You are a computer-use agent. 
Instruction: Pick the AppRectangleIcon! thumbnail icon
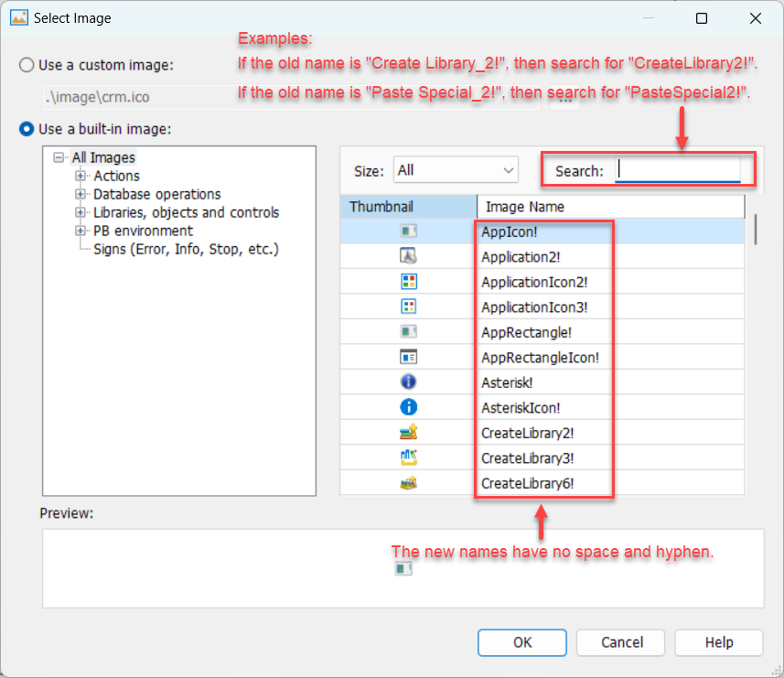click(408, 358)
